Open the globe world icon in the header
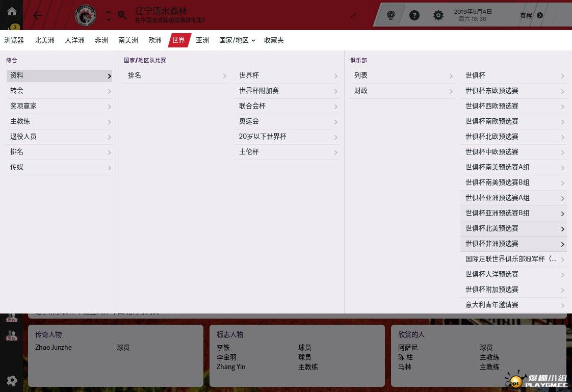The width and height of the screenshot is (572, 392). (x=391, y=15)
